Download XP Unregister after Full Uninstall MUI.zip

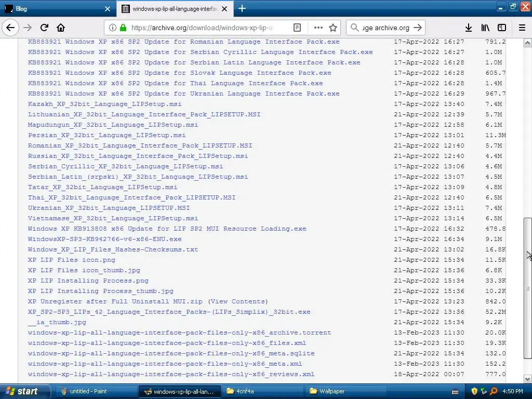(x=115, y=301)
